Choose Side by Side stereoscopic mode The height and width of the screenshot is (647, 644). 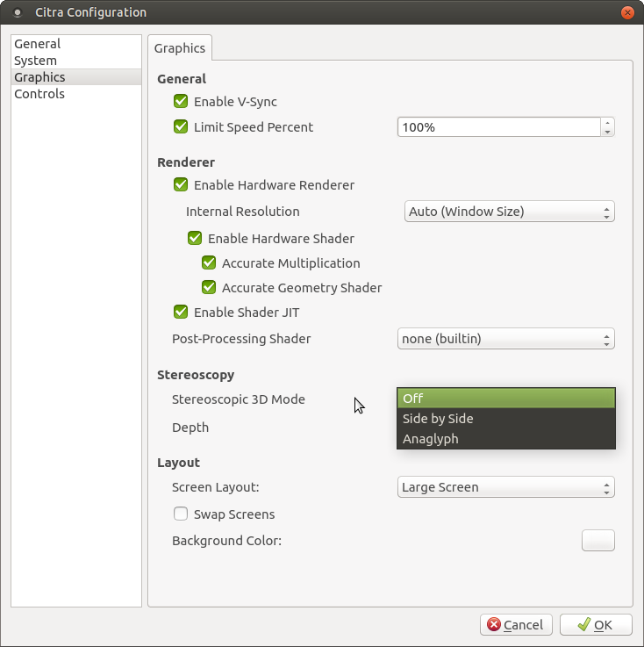pos(506,419)
